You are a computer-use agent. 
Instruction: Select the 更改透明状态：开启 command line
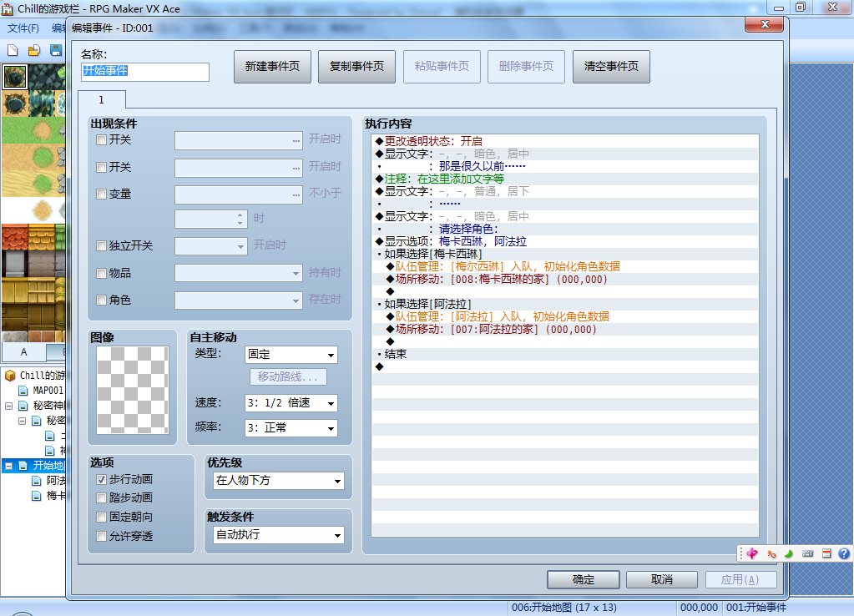[565, 141]
